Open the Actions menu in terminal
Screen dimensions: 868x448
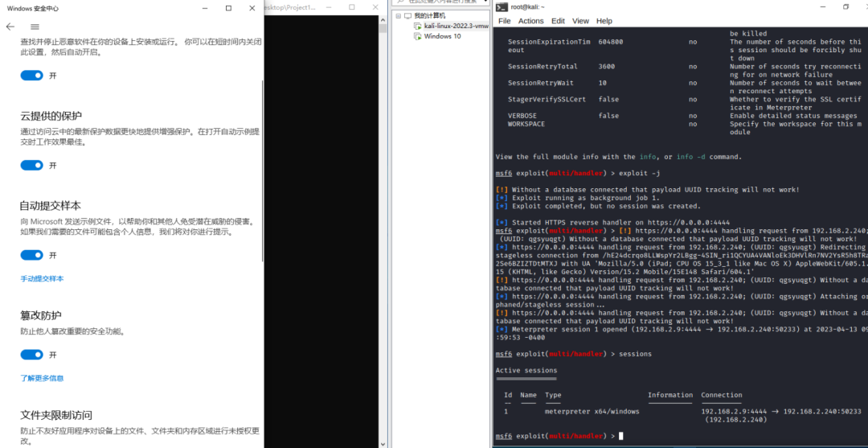(531, 21)
